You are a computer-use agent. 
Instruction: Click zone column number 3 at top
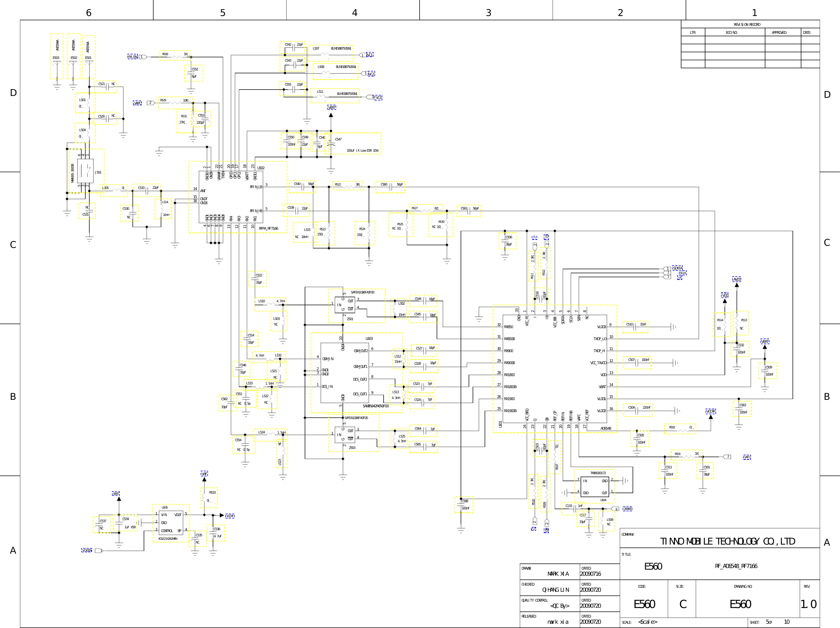click(x=488, y=13)
